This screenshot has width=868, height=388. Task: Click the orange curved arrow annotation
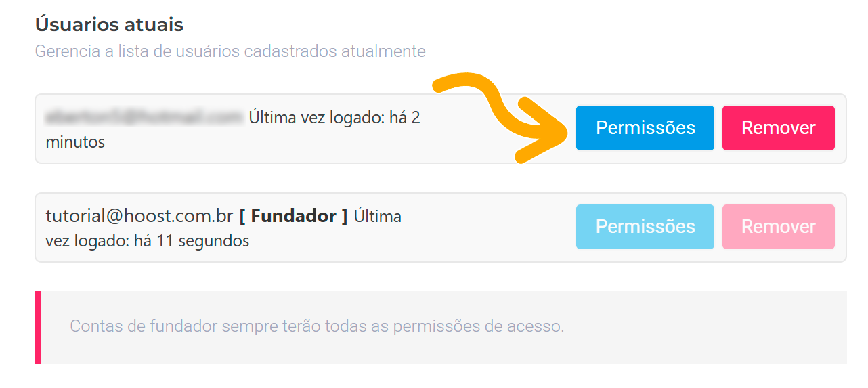(x=501, y=115)
